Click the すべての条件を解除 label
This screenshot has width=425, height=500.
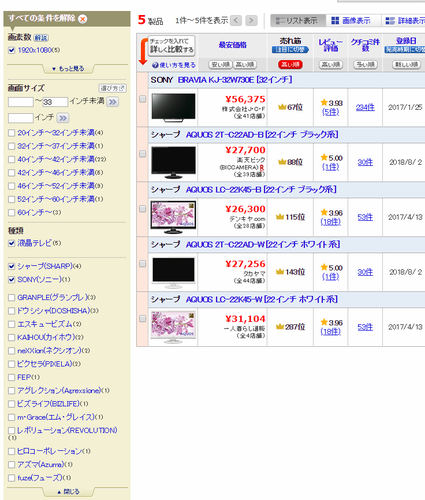point(42,18)
